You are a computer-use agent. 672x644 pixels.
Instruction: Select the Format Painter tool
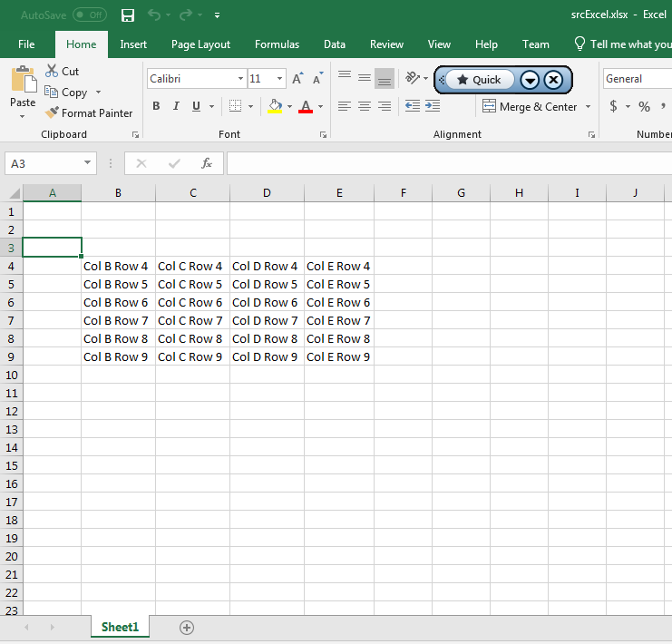[89, 113]
